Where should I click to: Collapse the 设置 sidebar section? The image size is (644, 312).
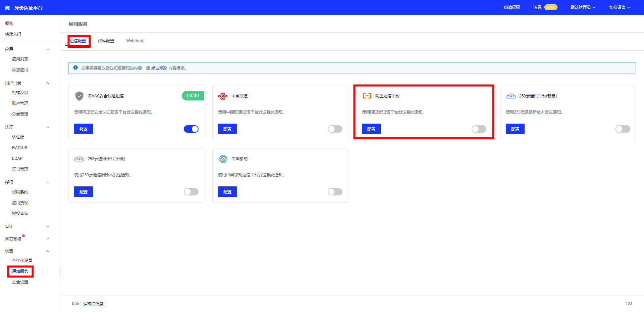(48, 251)
